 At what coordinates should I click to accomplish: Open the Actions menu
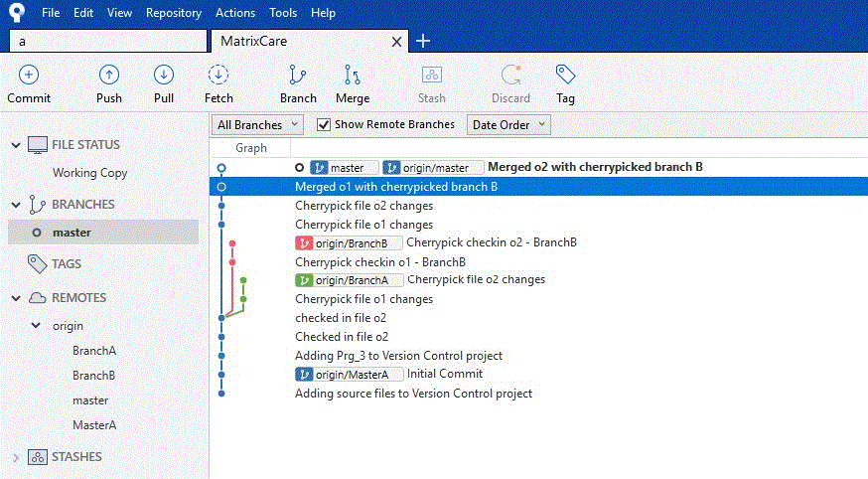click(x=235, y=12)
